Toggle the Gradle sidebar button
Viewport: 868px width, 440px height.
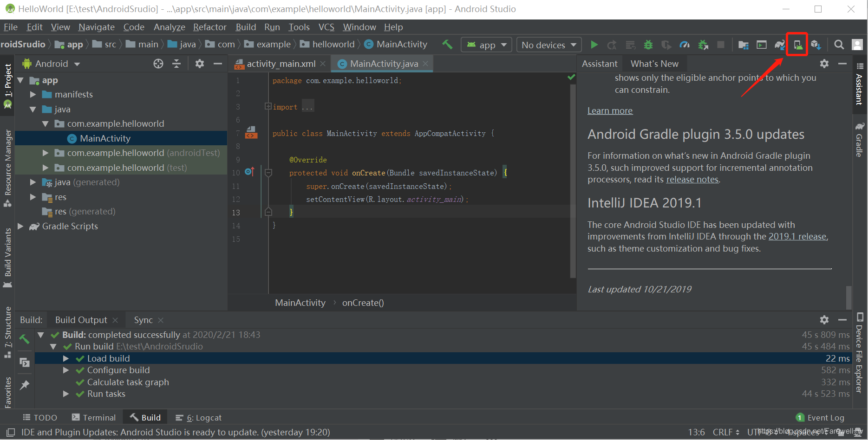coord(860,140)
